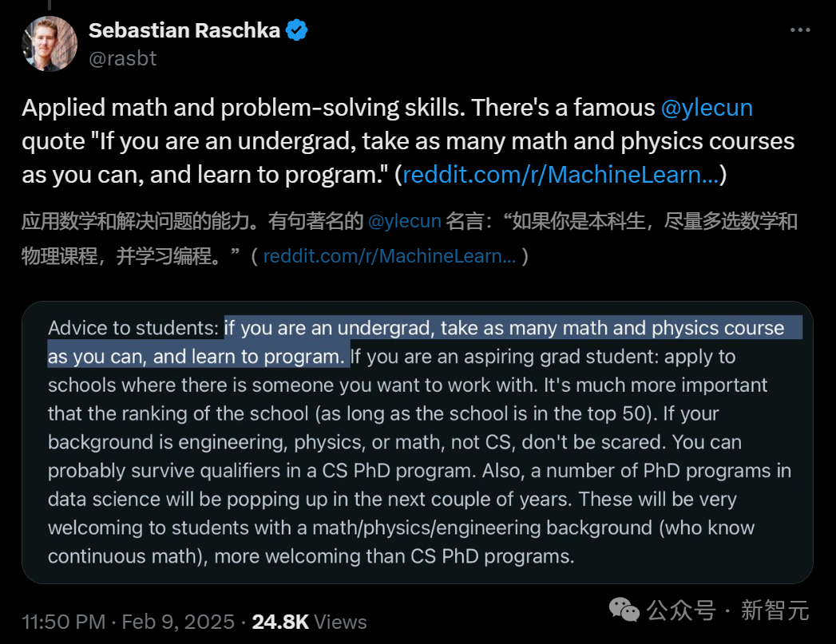
Task: Open Sebastian Raschka's profile picture
Action: 50,44
